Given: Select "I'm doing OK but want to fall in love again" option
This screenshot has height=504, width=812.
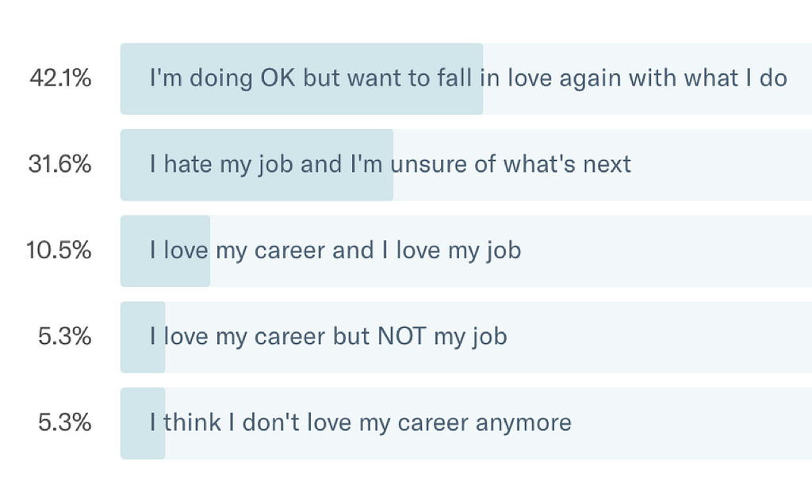Looking at the screenshot, I should 468,78.
